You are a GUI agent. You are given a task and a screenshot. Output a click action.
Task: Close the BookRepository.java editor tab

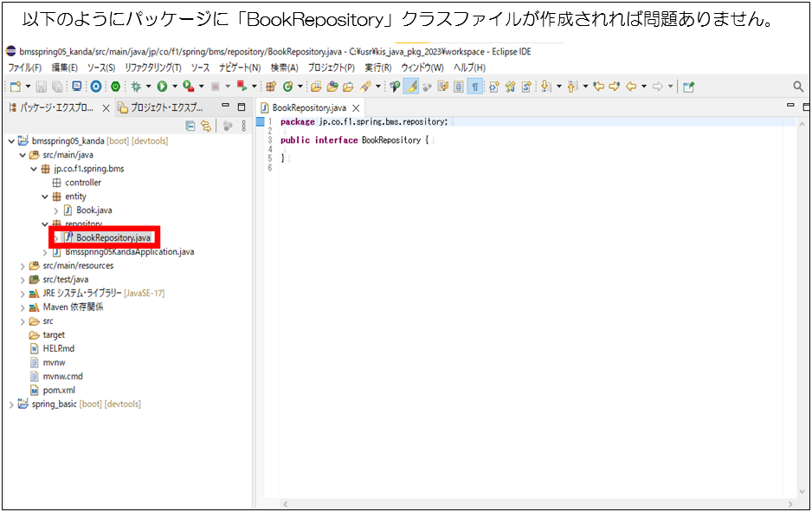(x=355, y=108)
